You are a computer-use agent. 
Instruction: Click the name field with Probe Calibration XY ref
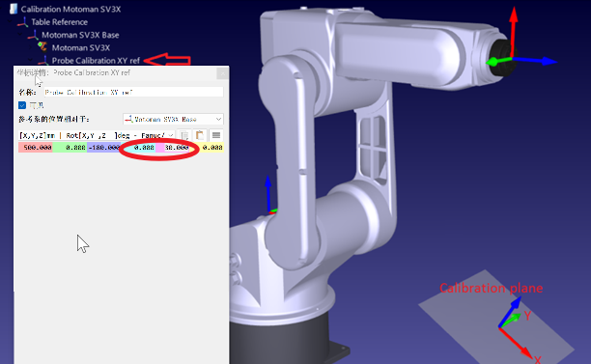pos(133,92)
